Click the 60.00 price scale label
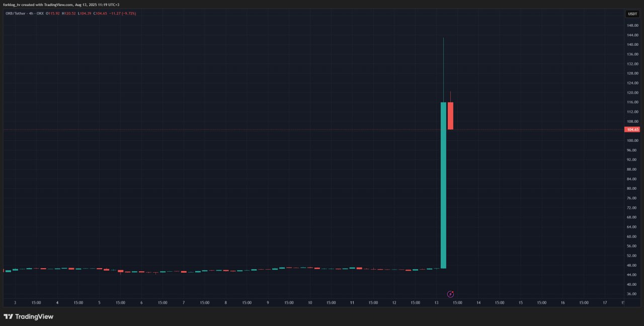 [x=632, y=236]
